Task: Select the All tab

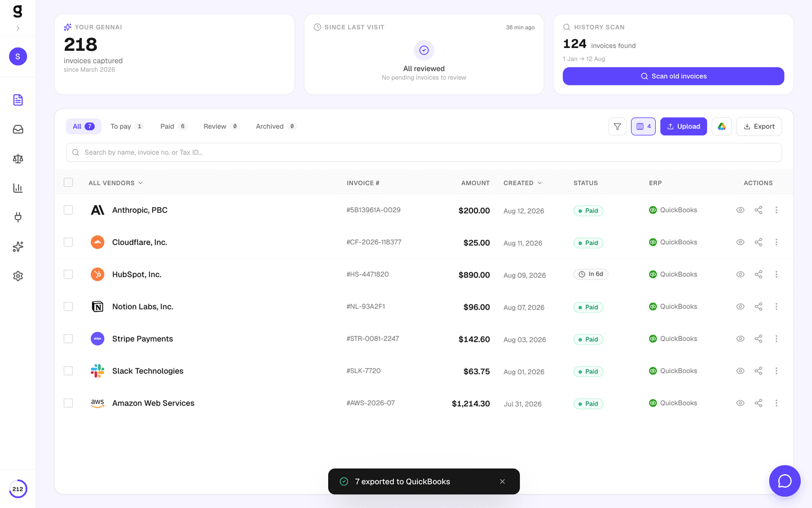Action: [x=83, y=126]
